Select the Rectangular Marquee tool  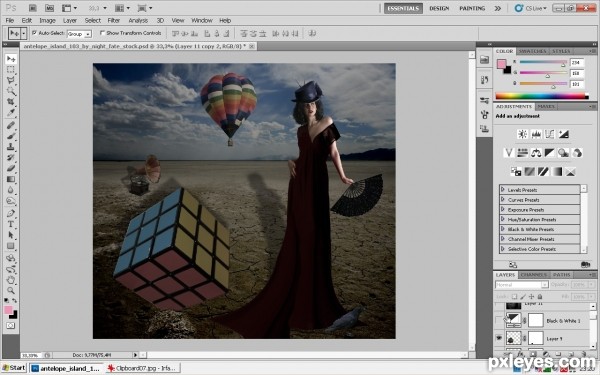[11, 69]
